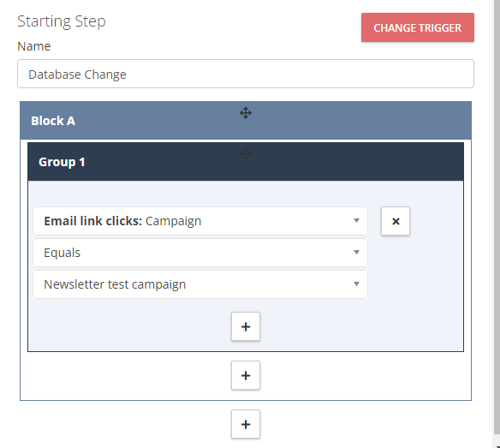Open the Equals operator dropdown
The height and width of the screenshot is (448, 500).
pos(200,253)
